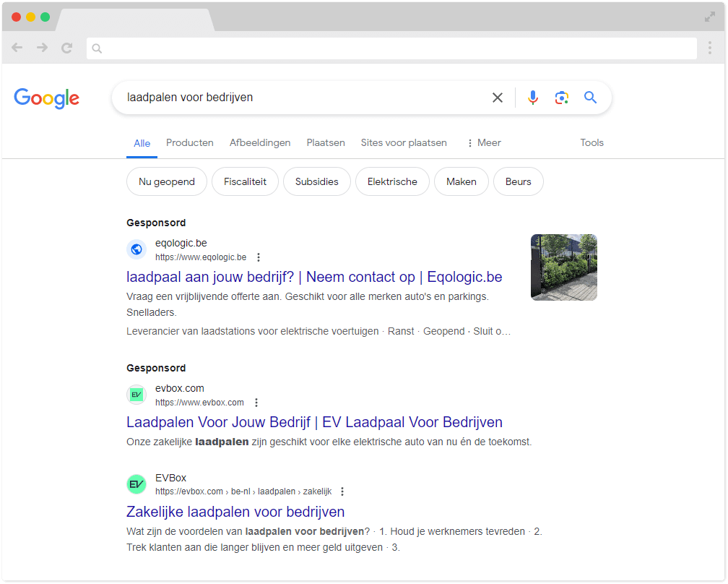Viewport: 728px width, 584px height.
Task: Click the fullscreen expand arrows icon
Action: click(x=709, y=17)
